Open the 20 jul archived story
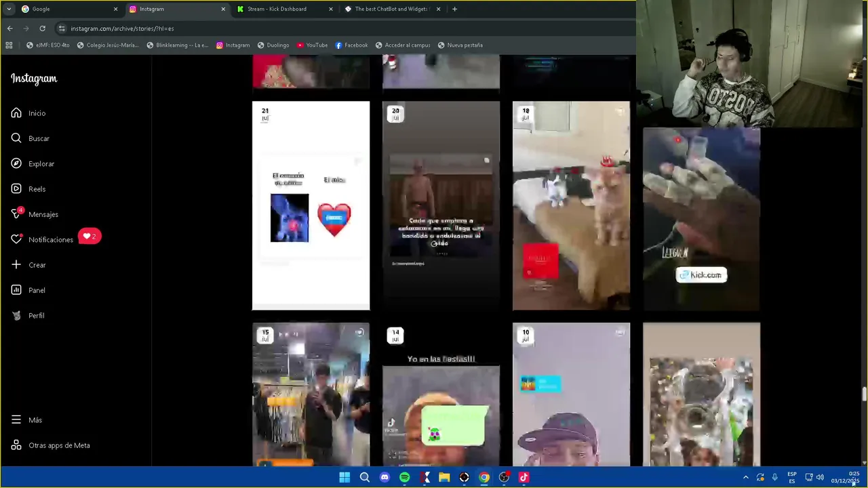The width and height of the screenshot is (868, 488). (x=441, y=206)
